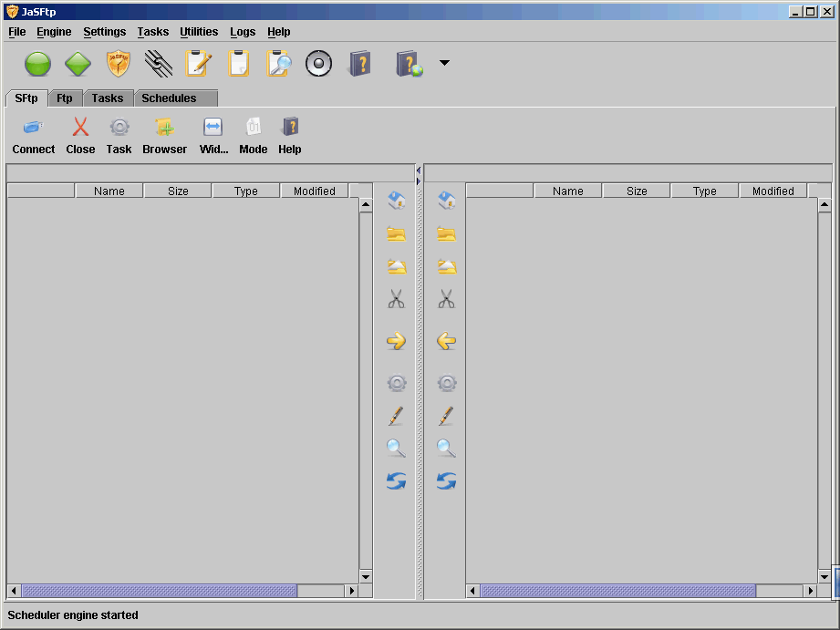Open the Browser button
This screenshot has height=630, width=840.
(x=164, y=137)
